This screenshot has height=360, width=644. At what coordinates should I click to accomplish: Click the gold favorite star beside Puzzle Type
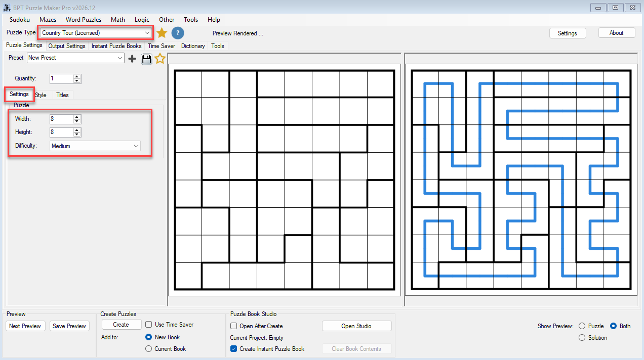(162, 33)
